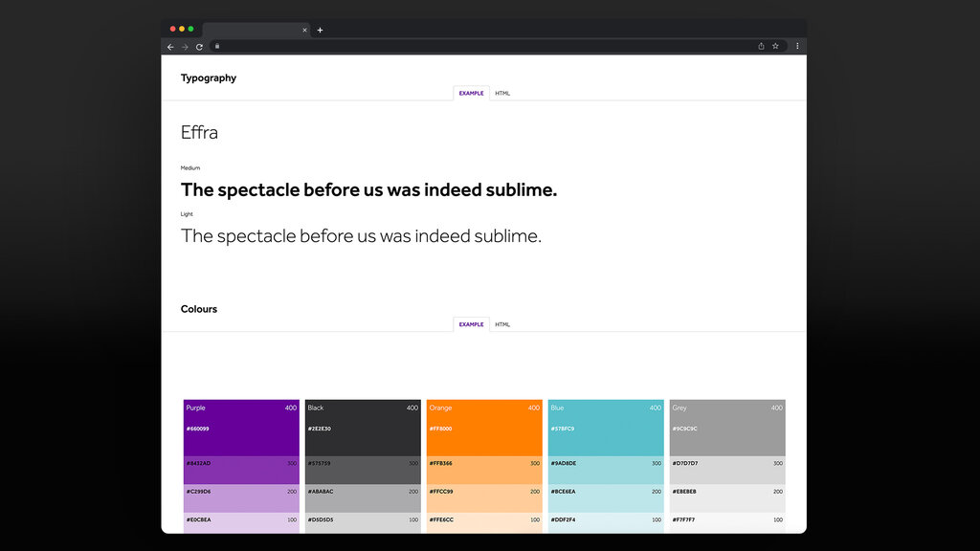
Task: Click the light purple #E0CBEA swatch
Action: click(240, 522)
